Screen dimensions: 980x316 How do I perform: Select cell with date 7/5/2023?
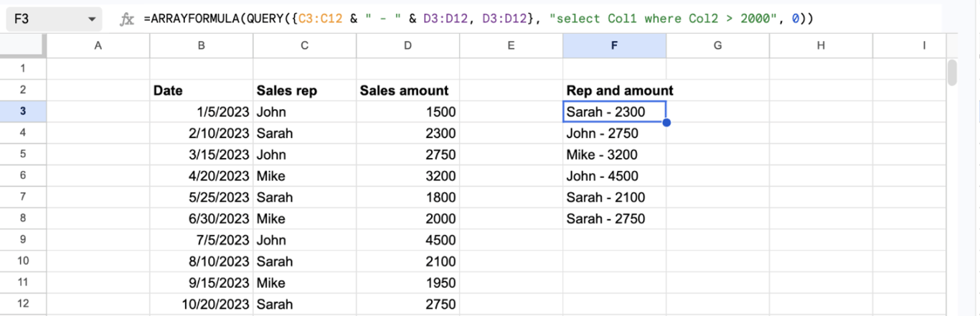pos(202,240)
